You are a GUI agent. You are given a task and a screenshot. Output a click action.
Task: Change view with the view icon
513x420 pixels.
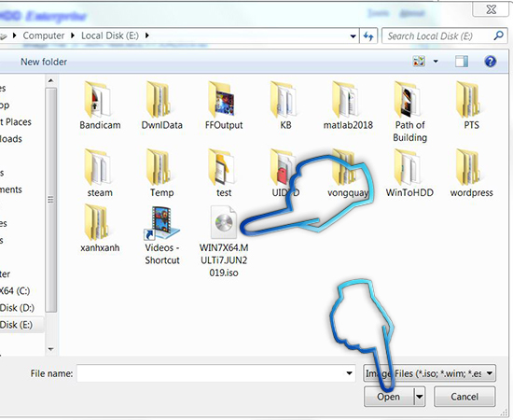tap(419, 62)
